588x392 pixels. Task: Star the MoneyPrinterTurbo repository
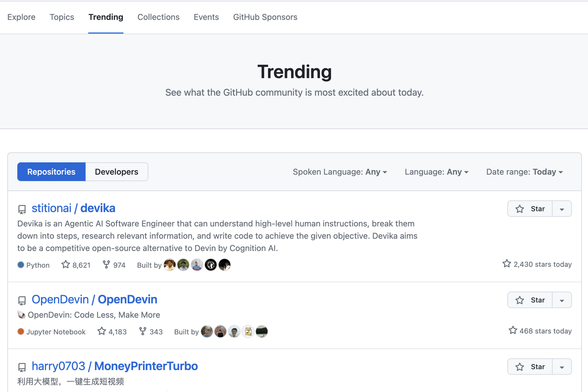click(x=530, y=367)
